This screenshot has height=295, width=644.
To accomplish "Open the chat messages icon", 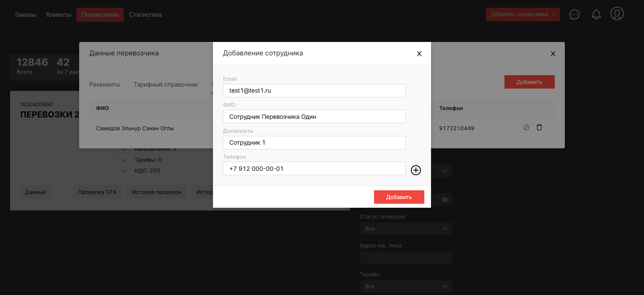I will (574, 14).
